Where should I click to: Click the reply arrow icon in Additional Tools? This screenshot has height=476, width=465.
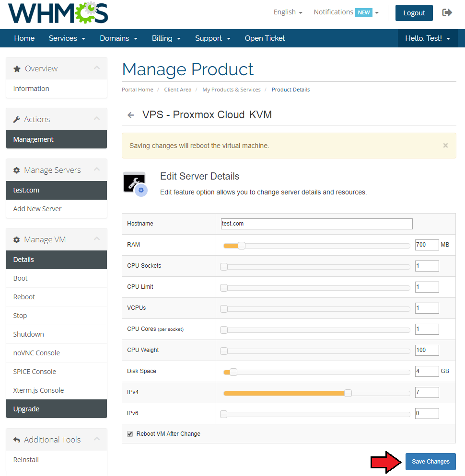(x=17, y=440)
